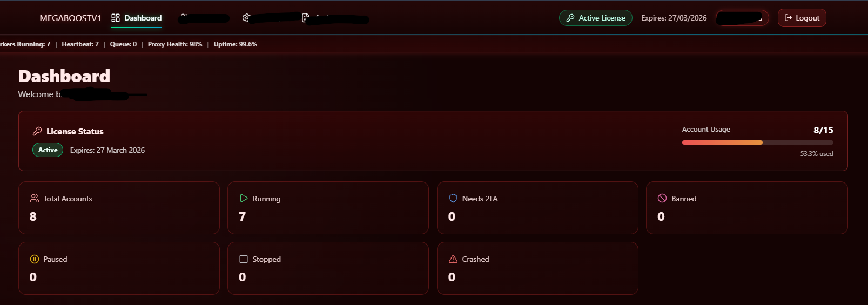This screenshot has height=305, width=868.
Task: Click the Stopped square icon
Action: pyautogui.click(x=244, y=259)
